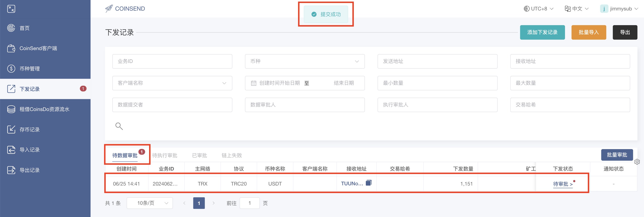Go to 币种管理 in the sidebar

click(x=29, y=69)
